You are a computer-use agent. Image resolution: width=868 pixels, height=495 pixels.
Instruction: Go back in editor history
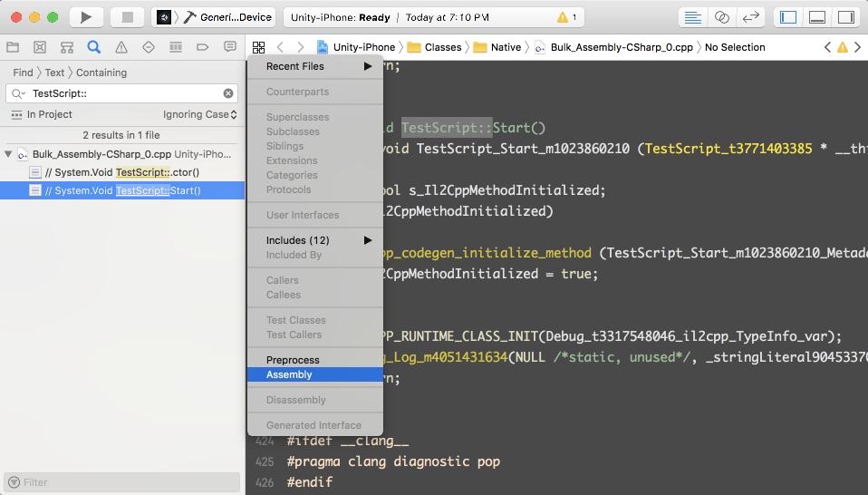pyautogui.click(x=280, y=47)
